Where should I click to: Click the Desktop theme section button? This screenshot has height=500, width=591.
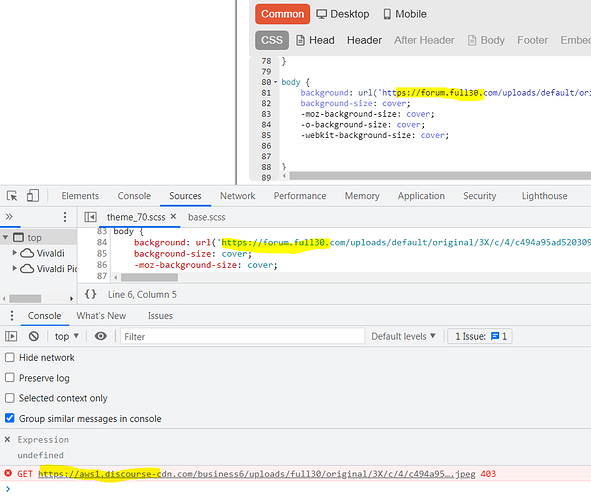point(343,14)
